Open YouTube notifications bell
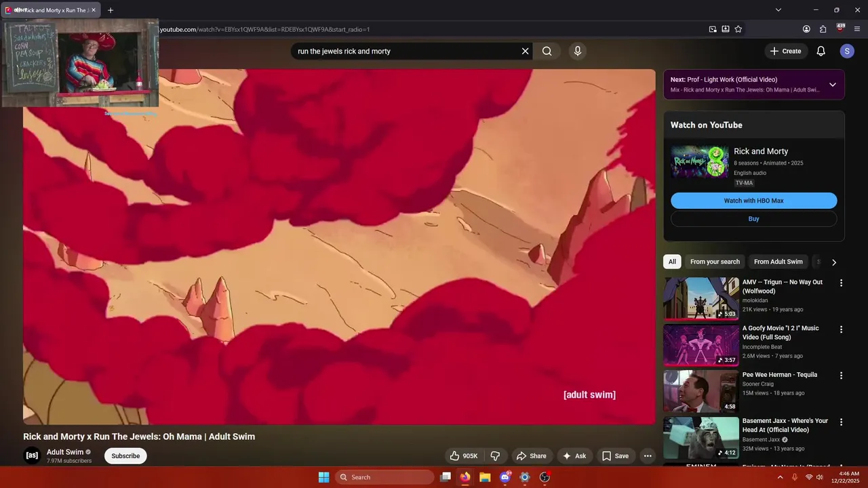 click(821, 51)
